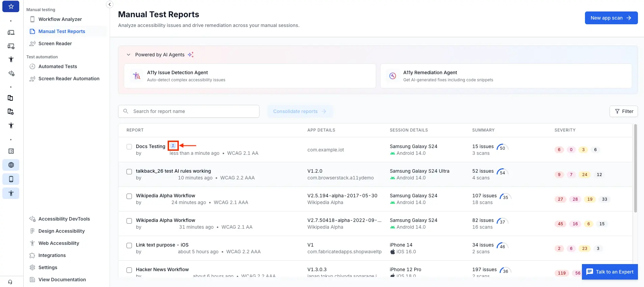Open the A11y Remediation Agent card
644x287 pixels.
tap(506, 76)
